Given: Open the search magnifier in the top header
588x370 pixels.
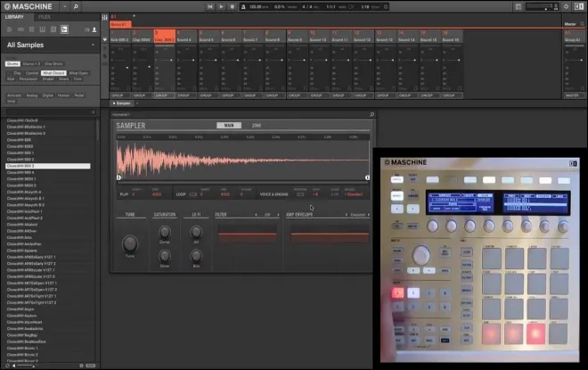Looking at the screenshot, I should pyautogui.click(x=76, y=6).
